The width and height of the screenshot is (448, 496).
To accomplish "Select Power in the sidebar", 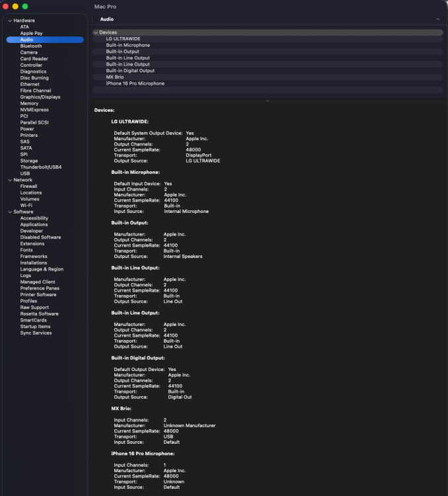I will (27, 129).
